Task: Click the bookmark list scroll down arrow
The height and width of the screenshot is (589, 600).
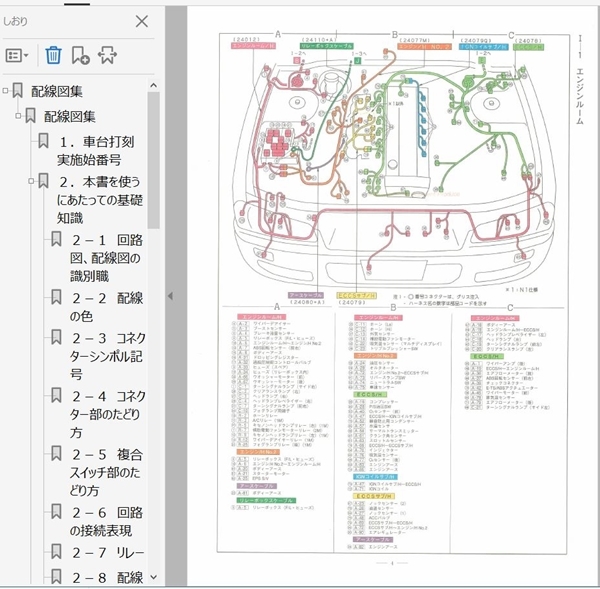Action: point(153,577)
